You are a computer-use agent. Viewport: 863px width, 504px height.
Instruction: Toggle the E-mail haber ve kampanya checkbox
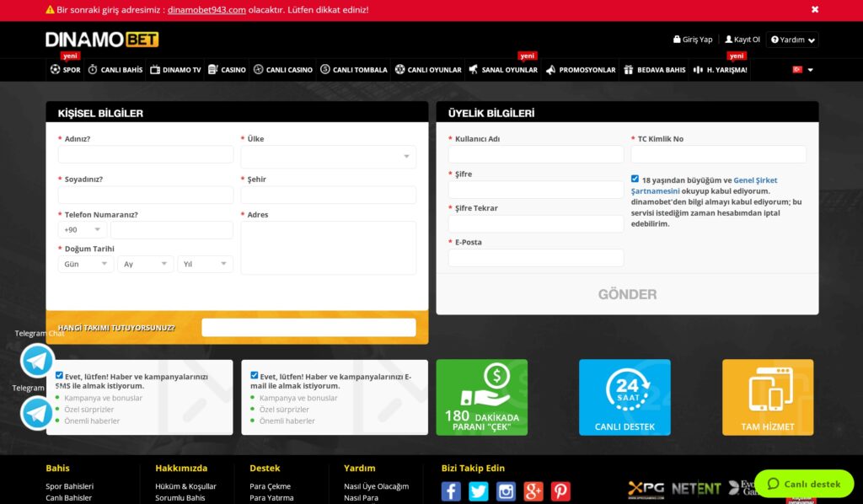(x=254, y=375)
